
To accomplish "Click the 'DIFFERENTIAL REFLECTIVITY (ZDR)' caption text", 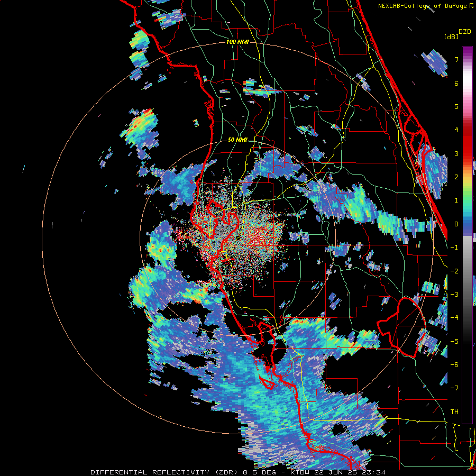I will point(166,472).
